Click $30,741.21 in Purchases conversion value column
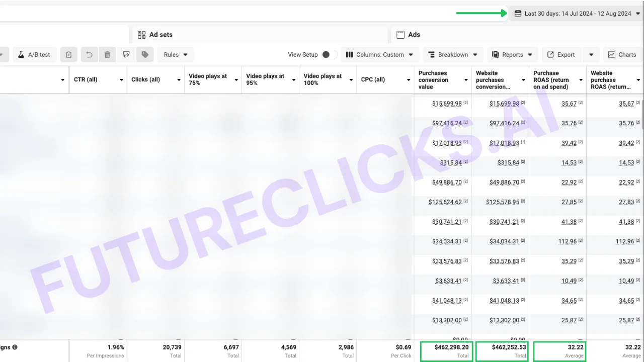The height and width of the screenshot is (362, 644). [x=447, y=222]
